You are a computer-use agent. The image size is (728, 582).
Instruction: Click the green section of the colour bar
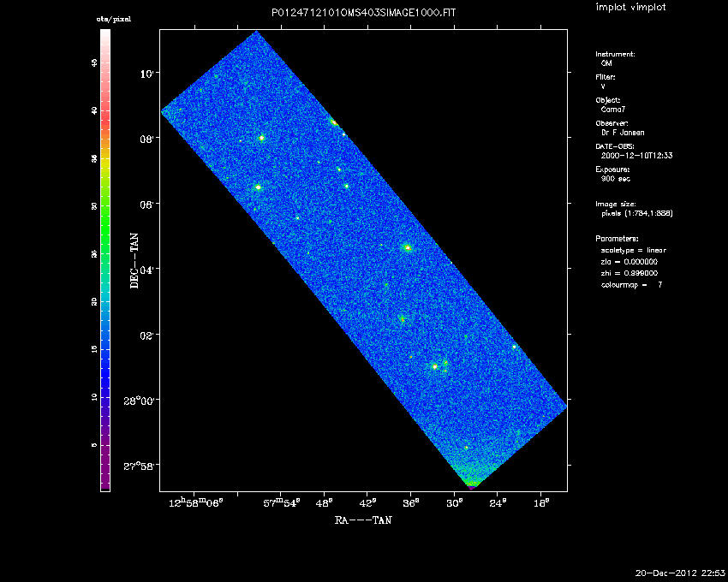pos(104,223)
